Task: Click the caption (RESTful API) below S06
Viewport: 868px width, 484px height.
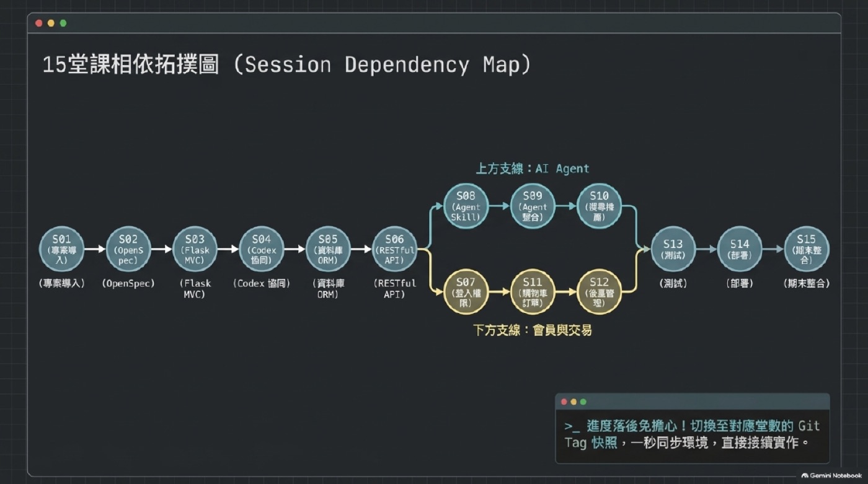Action: click(x=395, y=289)
